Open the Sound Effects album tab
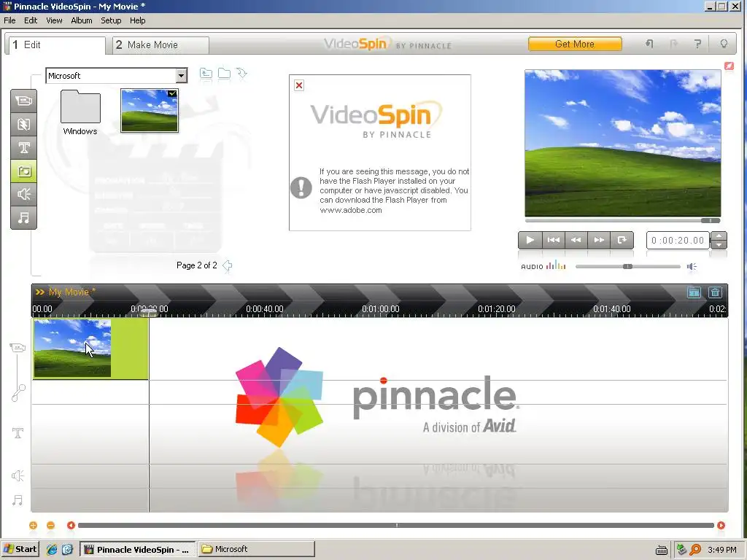The width and height of the screenshot is (747, 560). (24, 194)
